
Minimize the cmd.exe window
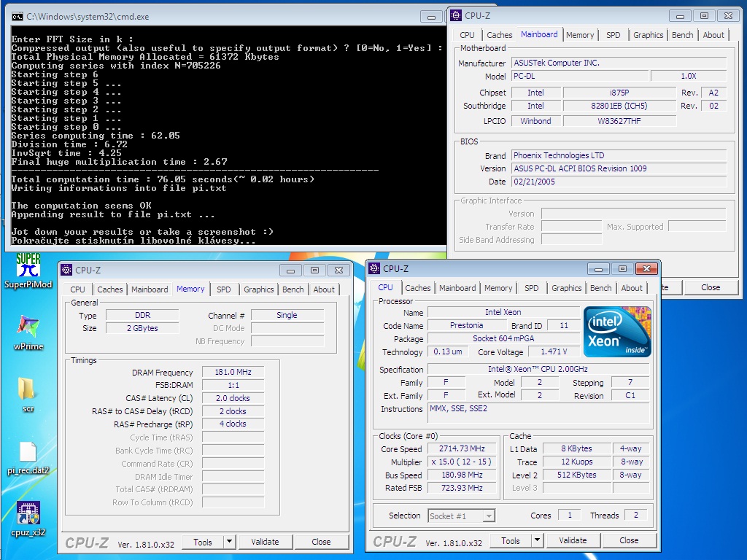[x=431, y=17]
